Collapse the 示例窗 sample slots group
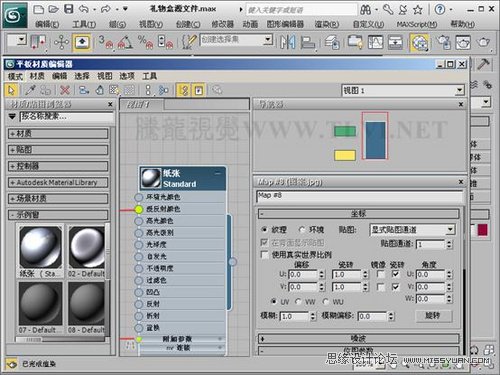The height and width of the screenshot is (375, 500). 58,215
